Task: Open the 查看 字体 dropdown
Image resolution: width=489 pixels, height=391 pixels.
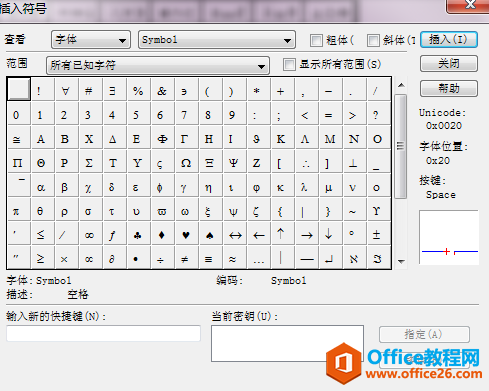Action: (x=91, y=40)
